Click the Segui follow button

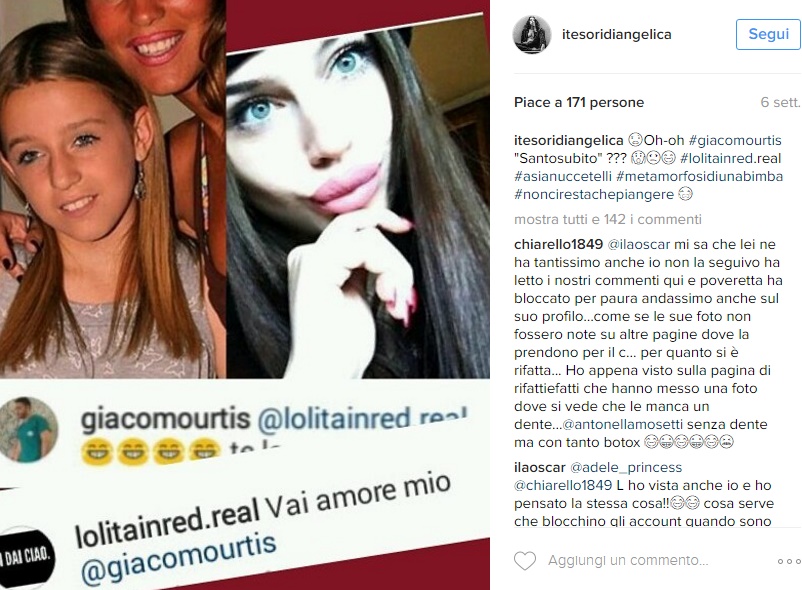[x=768, y=34]
